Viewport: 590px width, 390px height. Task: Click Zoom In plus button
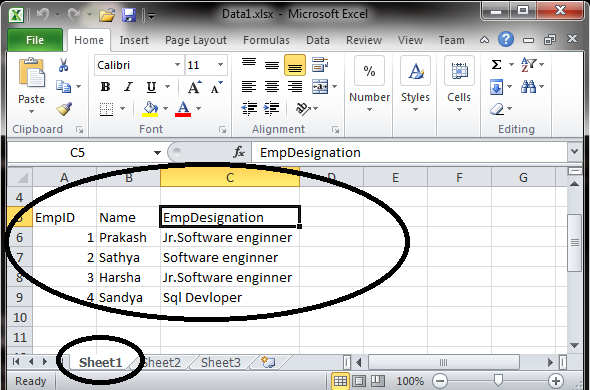(x=556, y=381)
